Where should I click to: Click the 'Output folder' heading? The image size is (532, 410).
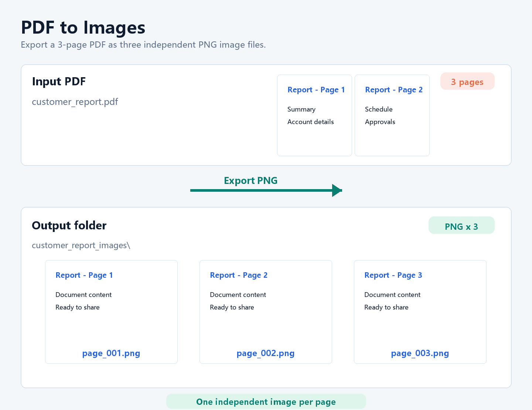(x=69, y=226)
